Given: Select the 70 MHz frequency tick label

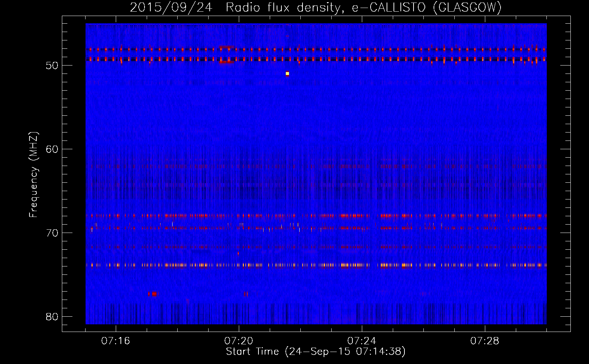Looking at the screenshot, I should tap(52, 233).
